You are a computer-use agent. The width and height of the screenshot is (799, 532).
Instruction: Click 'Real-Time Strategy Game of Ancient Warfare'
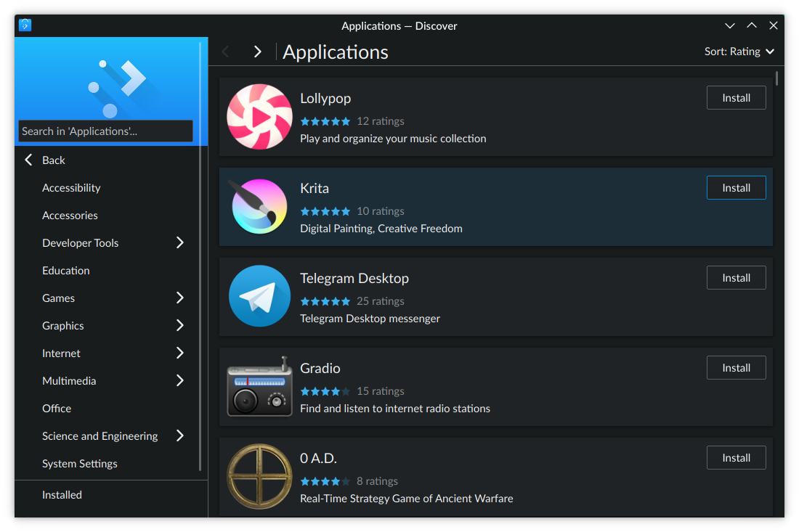point(406,499)
